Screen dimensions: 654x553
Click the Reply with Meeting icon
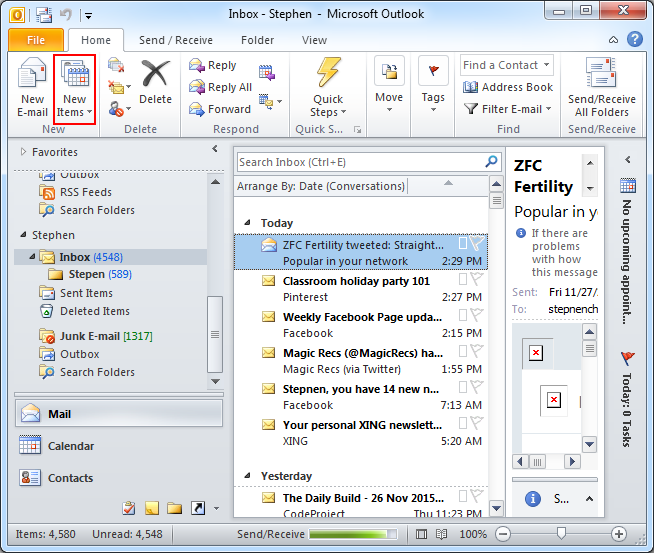click(267, 73)
